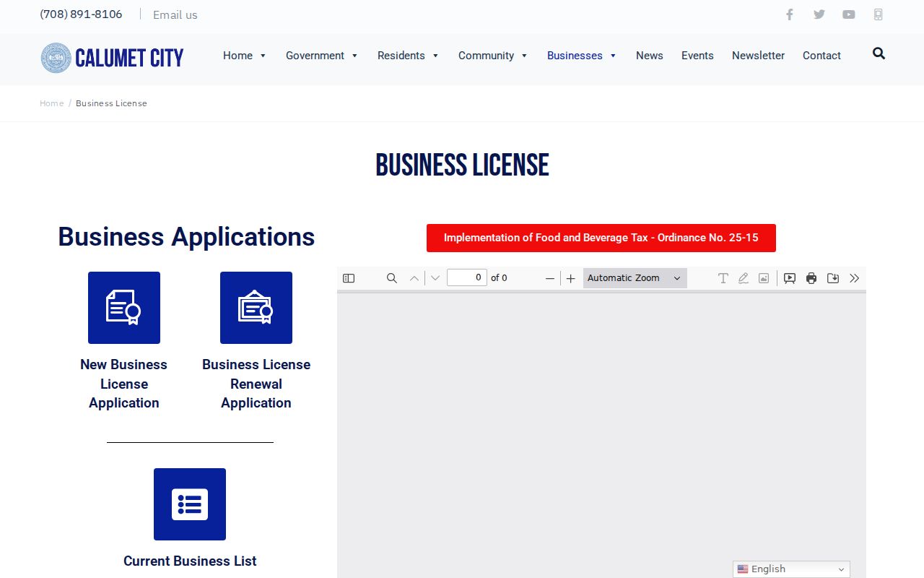This screenshot has width=924, height=578.
Task: Click the Home breadcrumb link
Action: click(x=51, y=103)
